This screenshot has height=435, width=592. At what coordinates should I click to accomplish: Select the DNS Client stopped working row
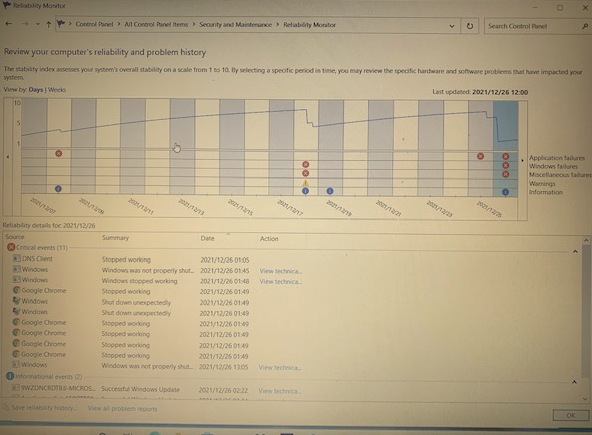click(x=131, y=259)
